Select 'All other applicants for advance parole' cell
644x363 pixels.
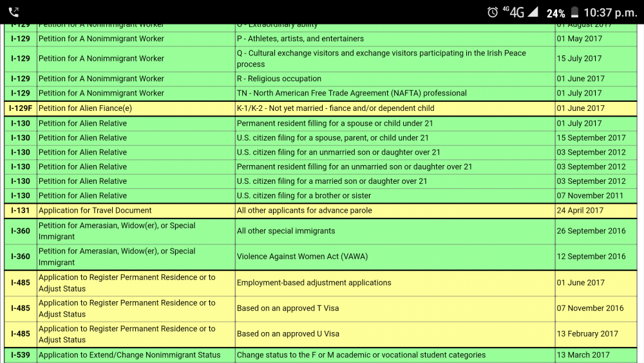point(395,210)
